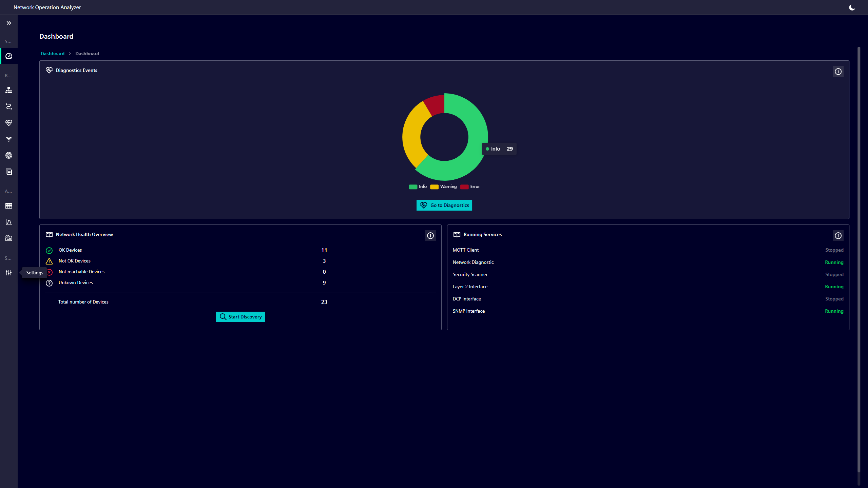Click Start Discovery button
868x488 pixels.
point(240,317)
